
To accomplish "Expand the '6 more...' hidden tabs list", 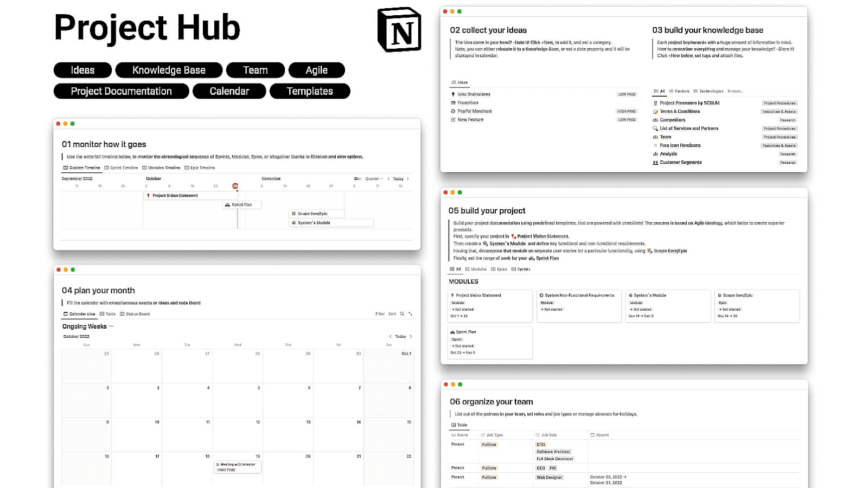I will [736, 91].
